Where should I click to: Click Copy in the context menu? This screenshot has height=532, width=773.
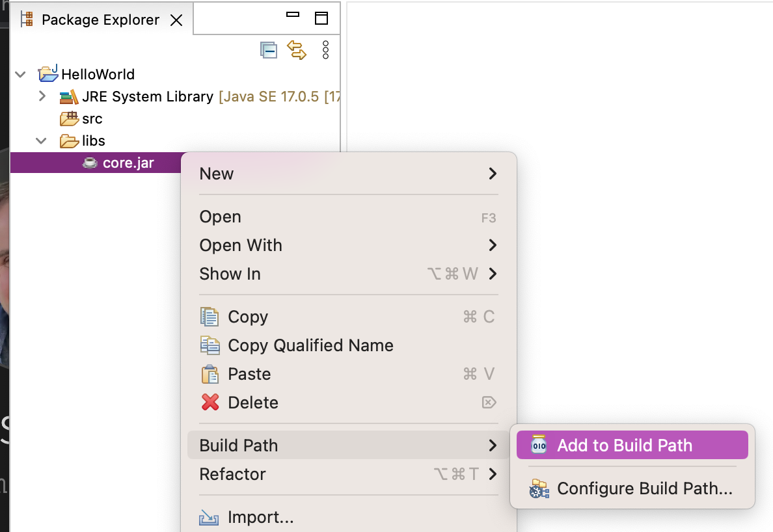point(248,317)
